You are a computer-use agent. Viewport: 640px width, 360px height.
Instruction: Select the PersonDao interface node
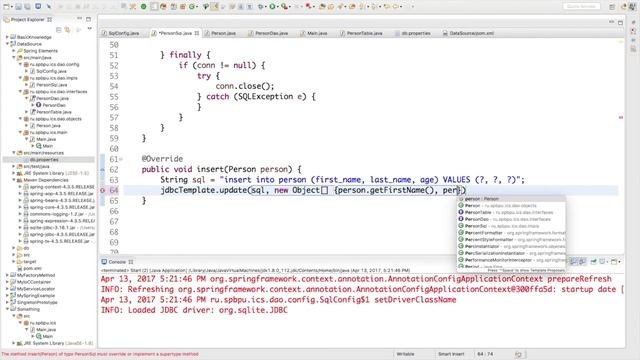53,105
